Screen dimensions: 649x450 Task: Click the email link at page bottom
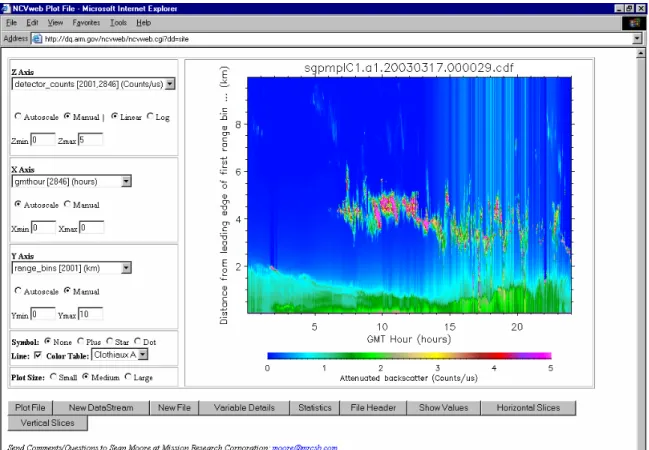[x=305, y=447]
